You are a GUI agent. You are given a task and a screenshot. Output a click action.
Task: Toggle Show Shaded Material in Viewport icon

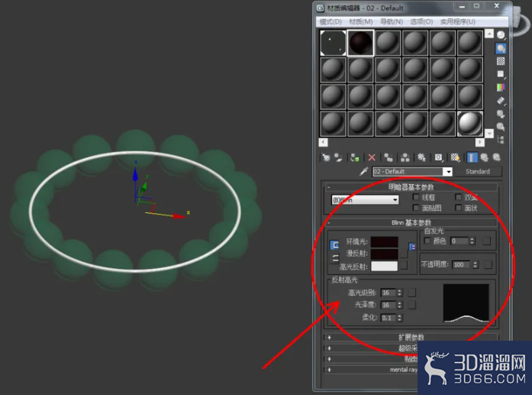(x=455, y=157)
